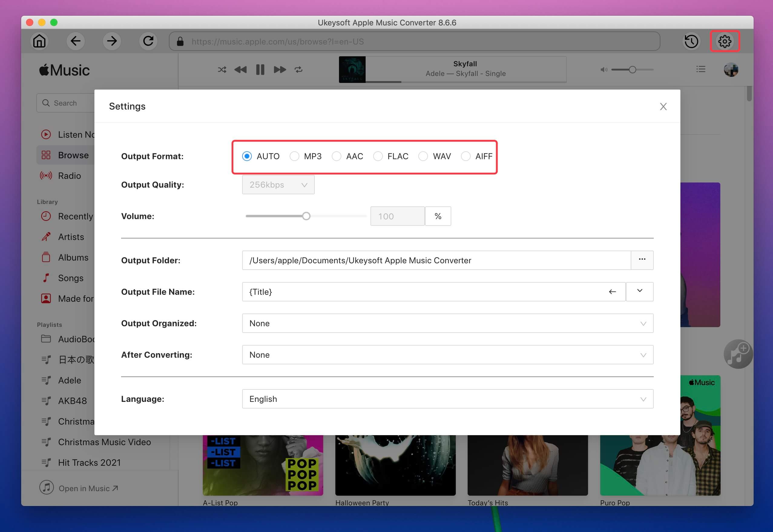Select MP3 output format
Image resolution: width=773 pixels, height=532 pixels.
coord(294,156)
